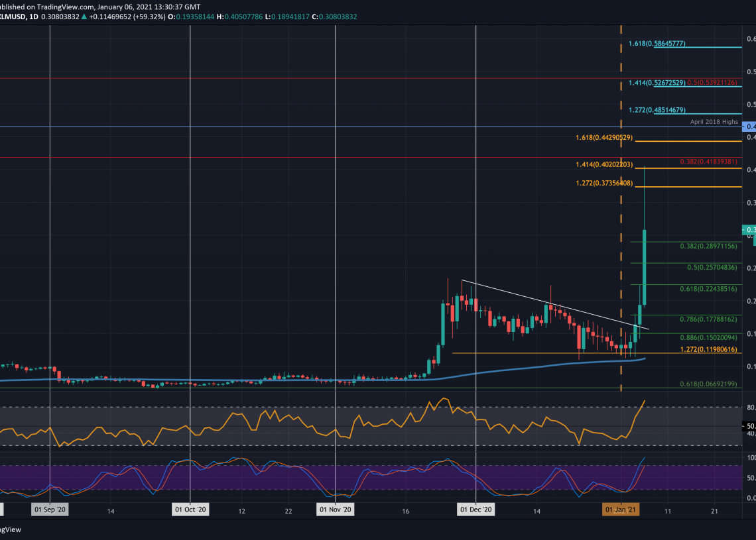This screenshot has height=540, width=756.
Task: Click the red 0.382(0.41839381) retracement label
Action: pos(710,161)
